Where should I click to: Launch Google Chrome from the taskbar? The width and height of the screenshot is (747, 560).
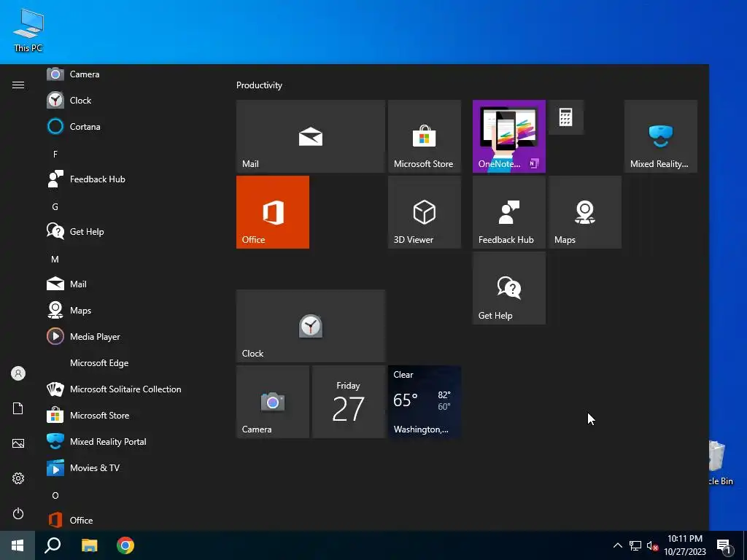pos(125,545)
